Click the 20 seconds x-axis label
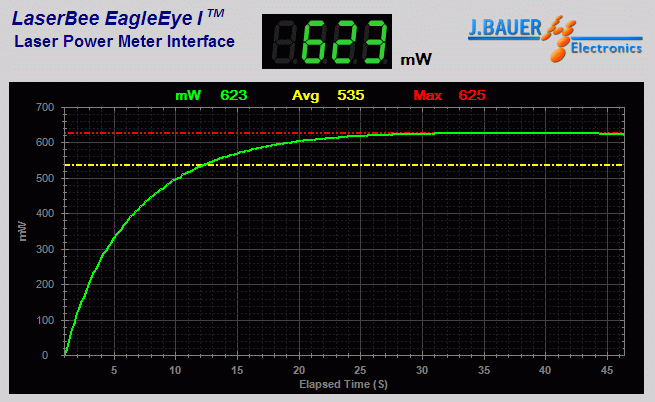 299,370
